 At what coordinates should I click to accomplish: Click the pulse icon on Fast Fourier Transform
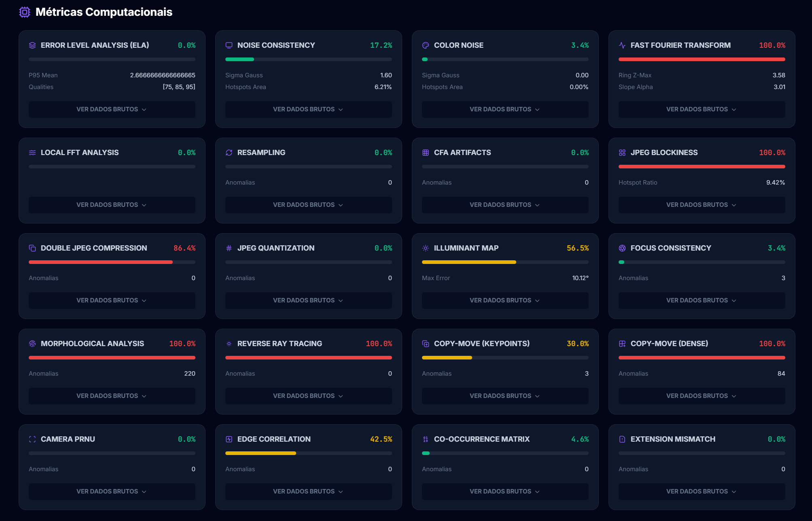(x=622, y=45)
